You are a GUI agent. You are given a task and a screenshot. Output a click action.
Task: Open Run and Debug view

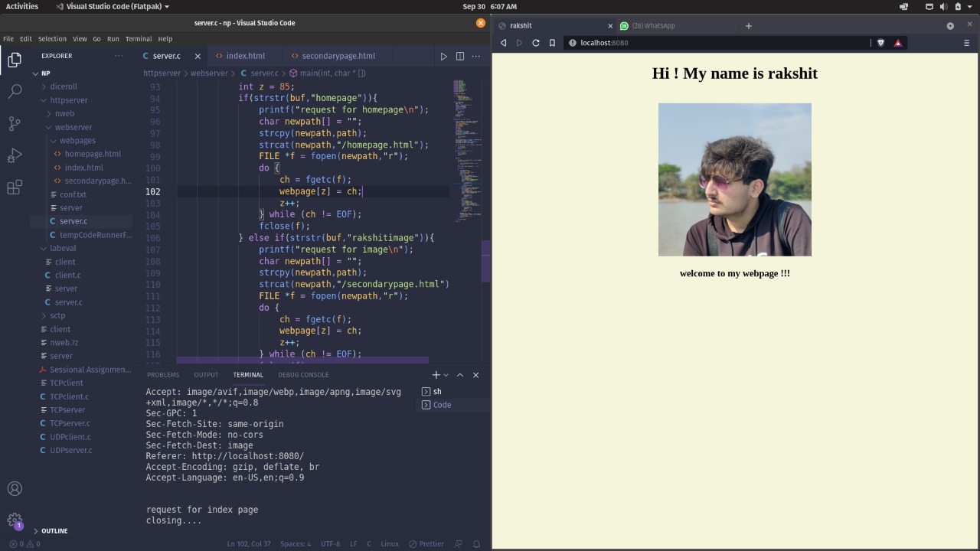15,156
